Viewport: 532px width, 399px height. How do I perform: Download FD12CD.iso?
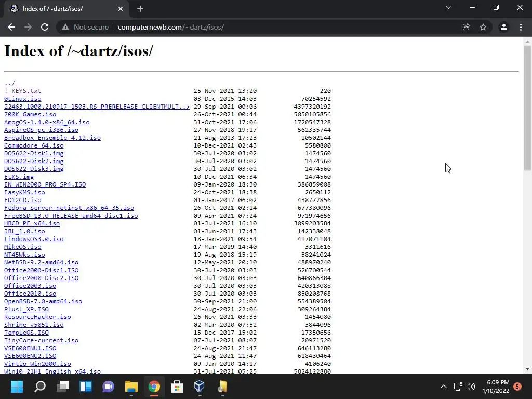(22, 200)
